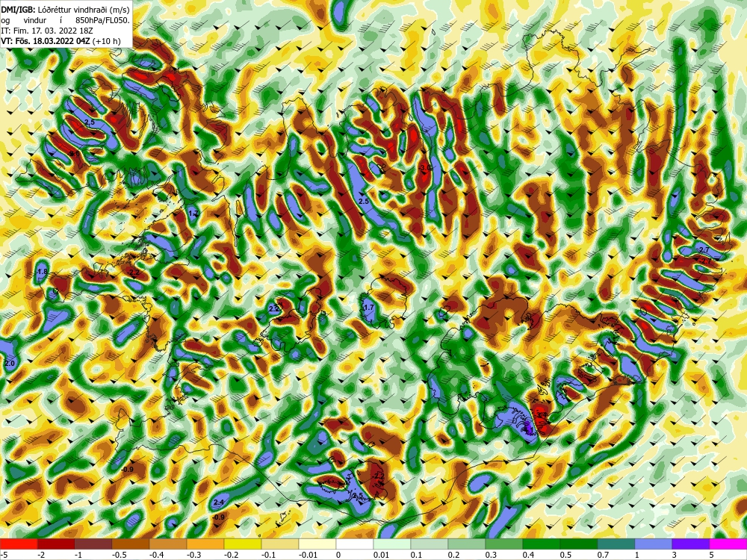
Task: Click the "1" legend label
Action: coord(637,555)
